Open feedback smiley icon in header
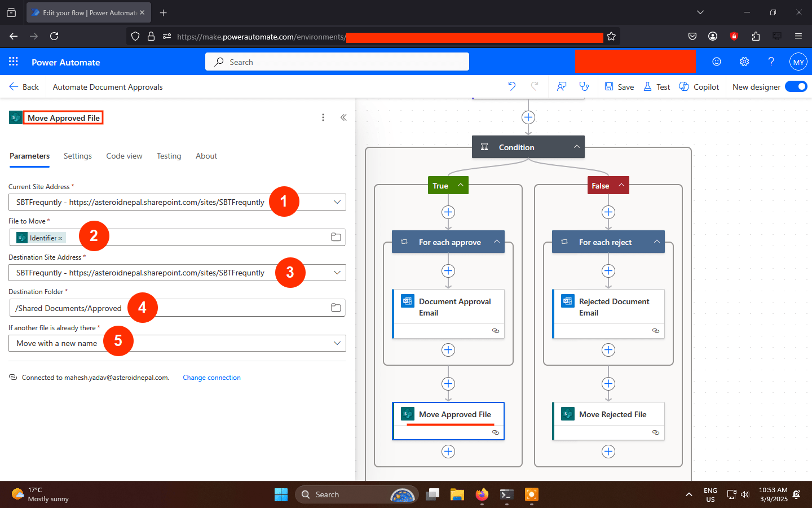Screen dimensions: 812x508 717,62
